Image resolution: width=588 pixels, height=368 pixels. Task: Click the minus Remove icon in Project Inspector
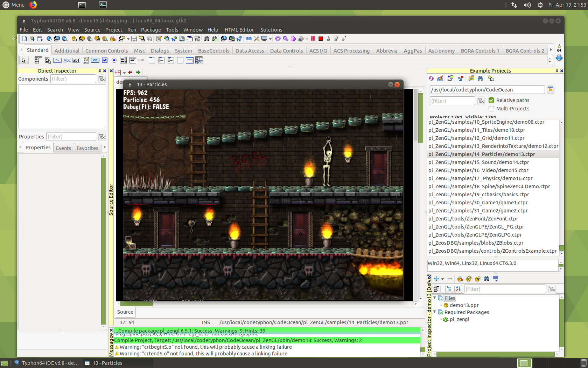[450, 279]
